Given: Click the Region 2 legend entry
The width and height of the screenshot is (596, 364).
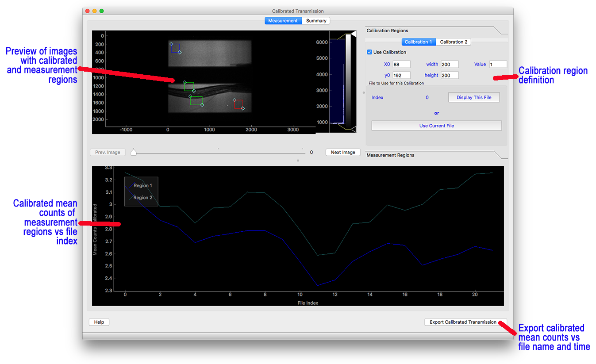Looking at the screenshot, I should [x=142, y=198].
